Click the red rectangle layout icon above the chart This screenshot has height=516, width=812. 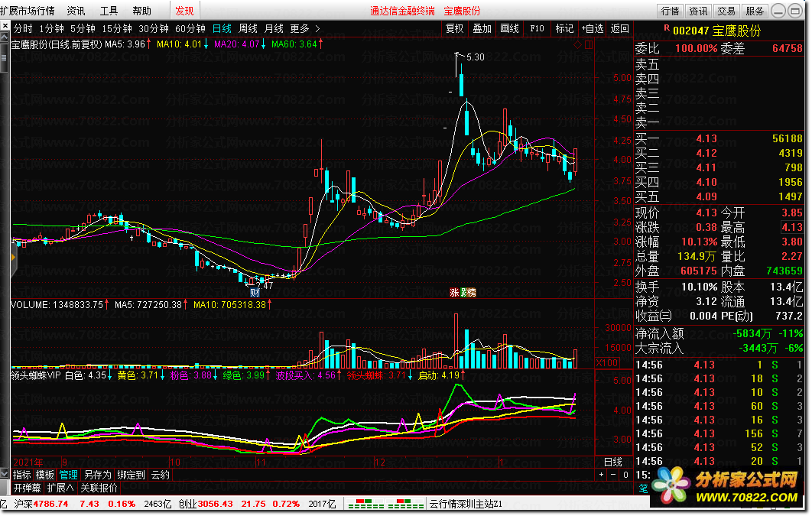click(x=589, y=45)
